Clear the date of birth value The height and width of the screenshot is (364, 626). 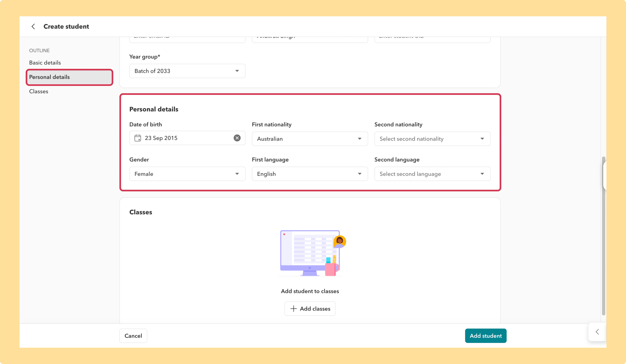click(237, 138)
